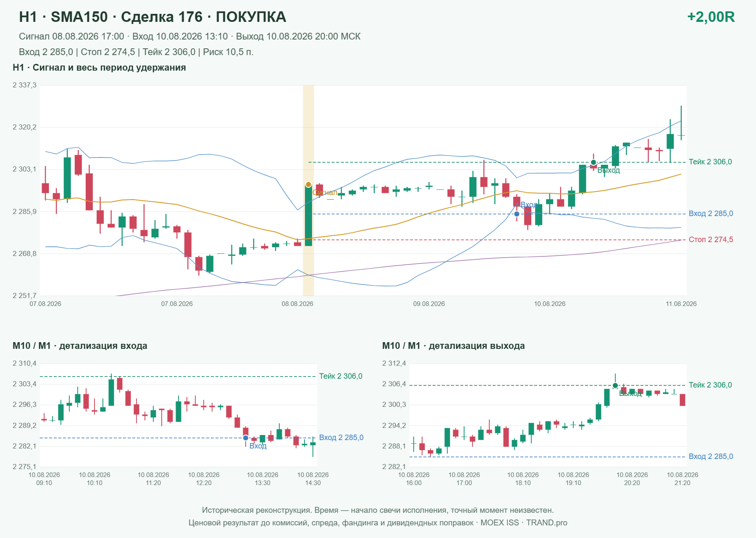
Task: Click the 2 310,4 axis label in the entry detail chart
Action: 24,364
